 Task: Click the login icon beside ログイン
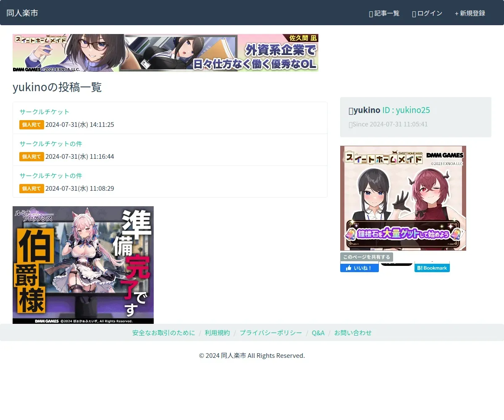pyautogui.click(x=414, y=14)
